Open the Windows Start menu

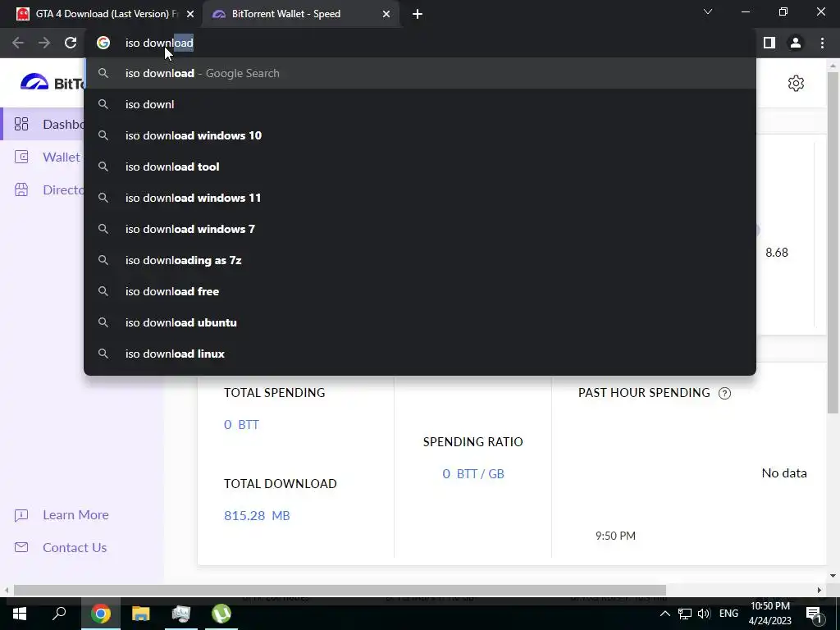pos(20,614)
